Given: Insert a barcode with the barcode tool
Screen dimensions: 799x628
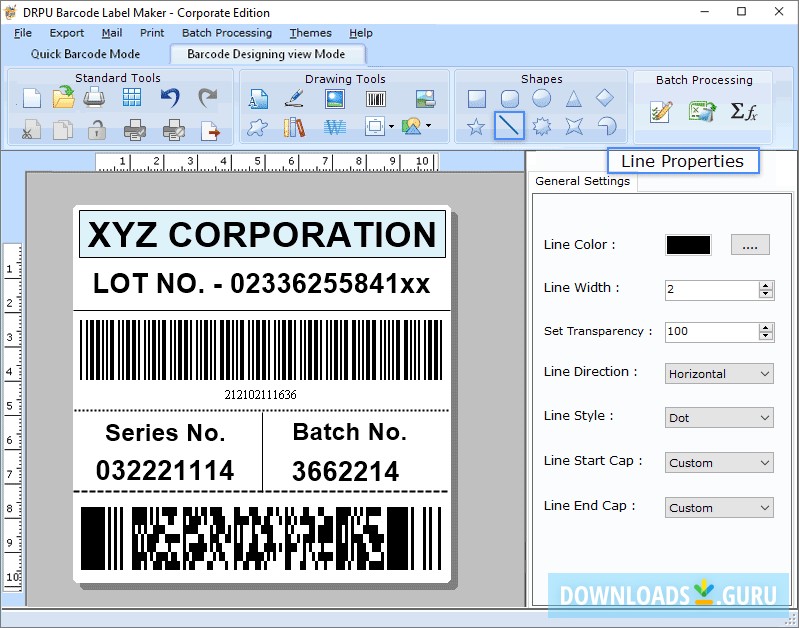Looking at the screenshot, I should [376, 98].
